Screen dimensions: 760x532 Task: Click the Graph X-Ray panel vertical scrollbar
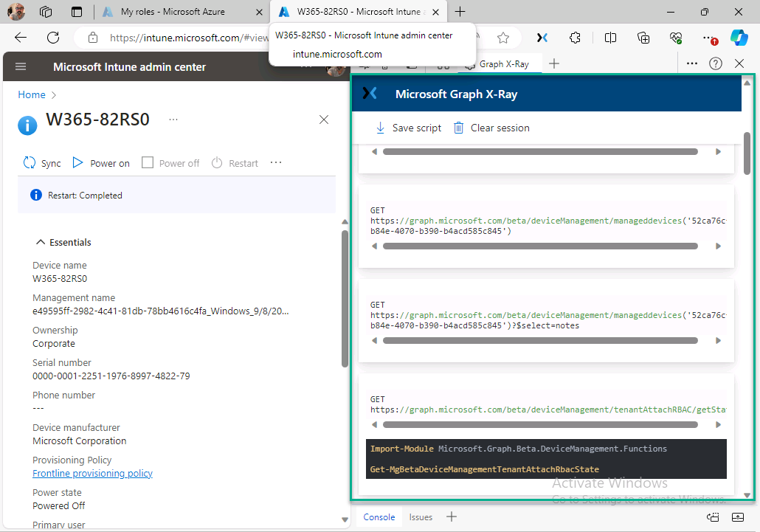pyautogui.click(x=747, y=153)
